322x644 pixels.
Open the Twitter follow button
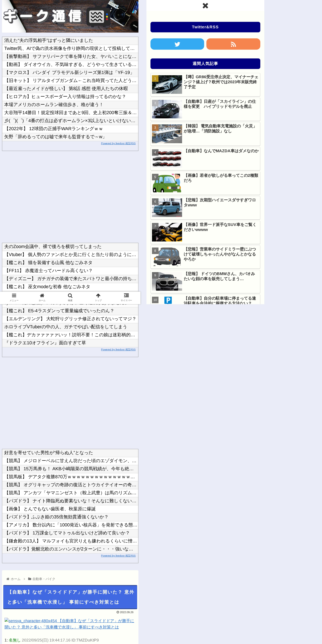tap(177, 44)
